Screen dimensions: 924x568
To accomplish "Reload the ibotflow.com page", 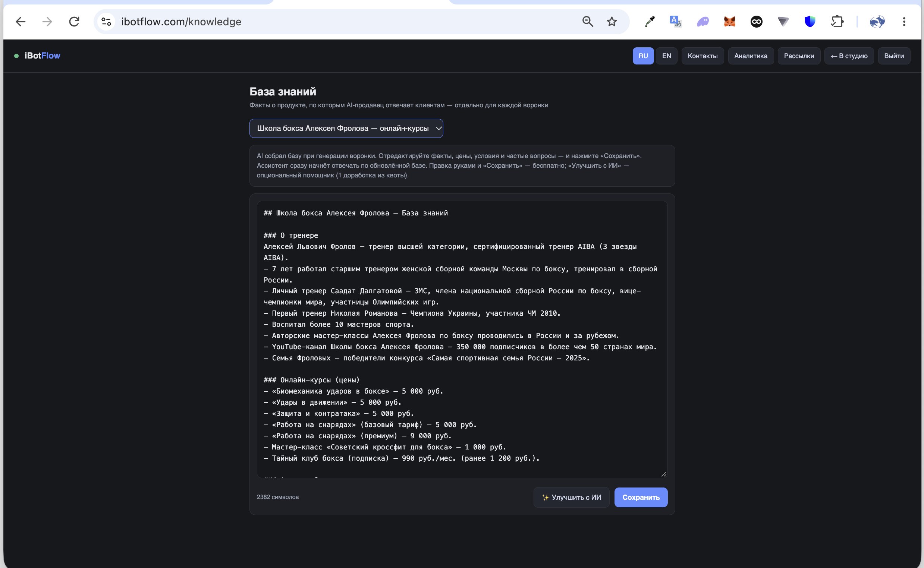I will tap(74, 22).
